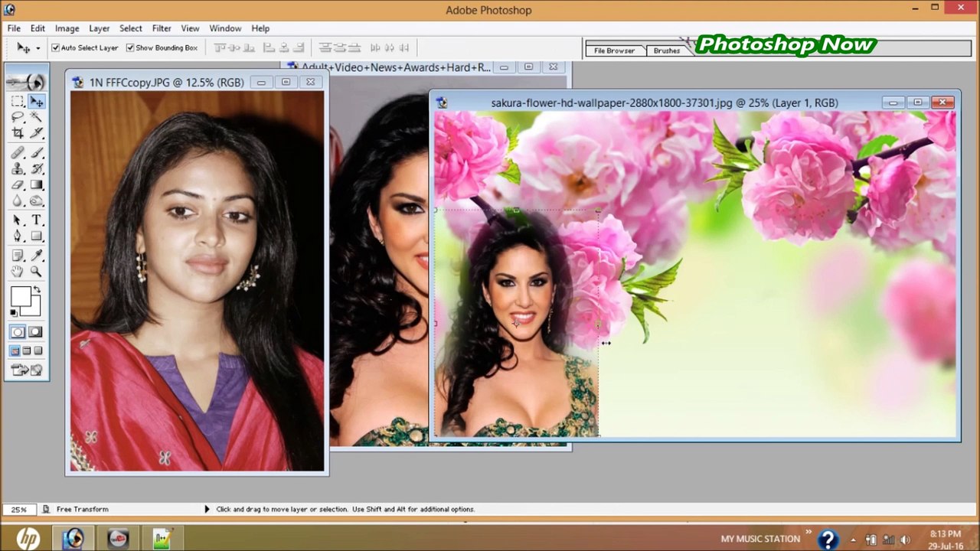Image resolution: width=980 pixels, height=551 pixels.
Task: Open the Image menu
Action: [x=67, y=28]
